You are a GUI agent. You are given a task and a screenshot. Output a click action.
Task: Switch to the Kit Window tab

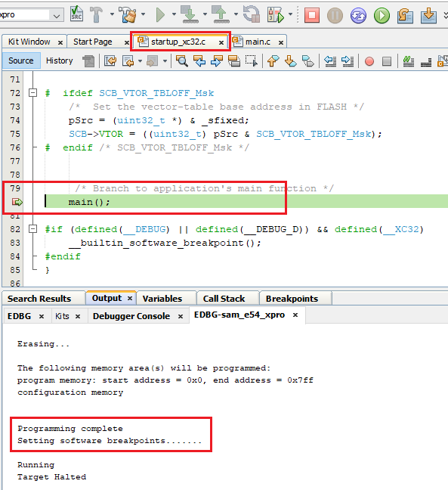coord(29,42)
